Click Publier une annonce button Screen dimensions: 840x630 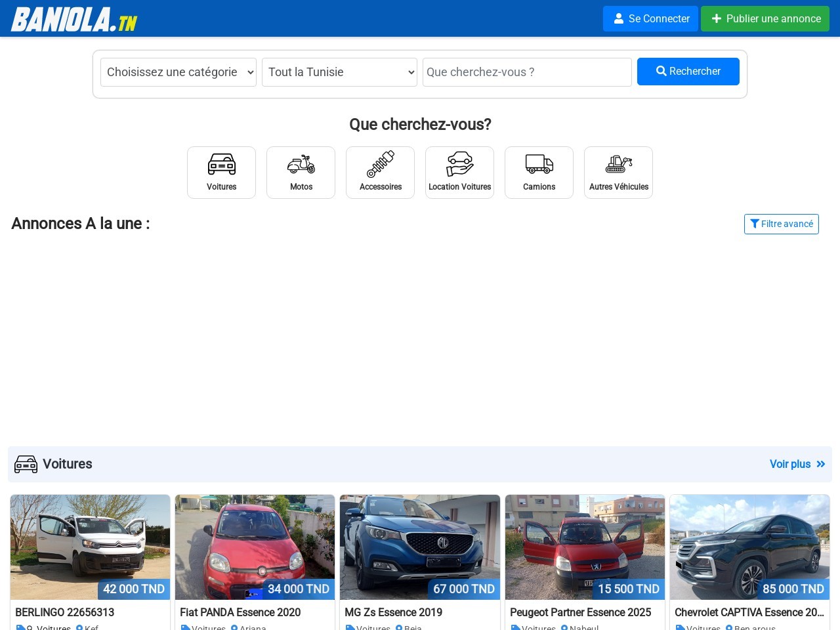765,18
